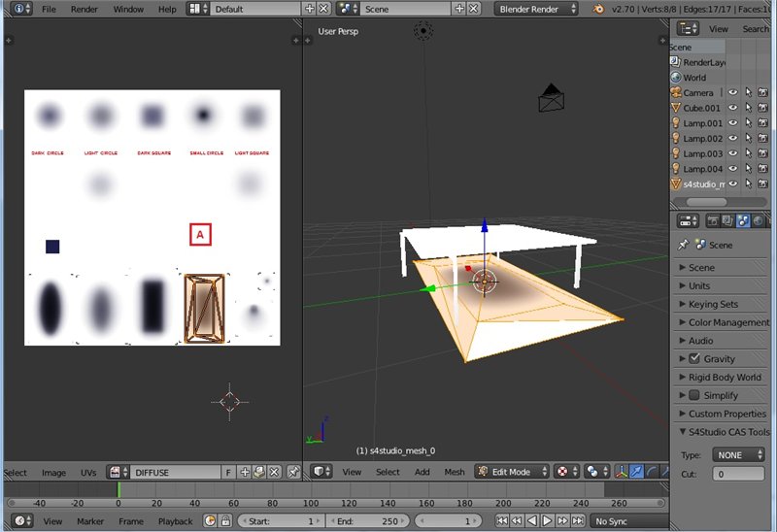777x532 pixels.
Task: Click the add new screen layout plus icon
Action: point(310,9)
